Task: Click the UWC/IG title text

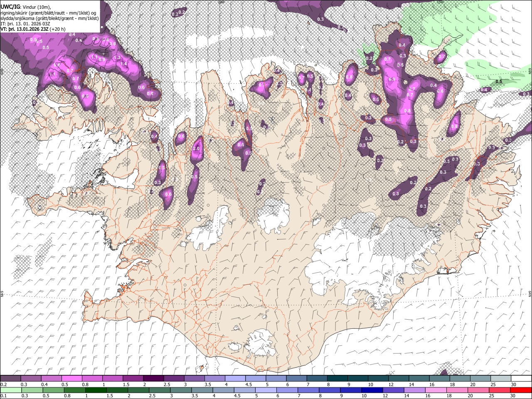Action: [10, 6]
